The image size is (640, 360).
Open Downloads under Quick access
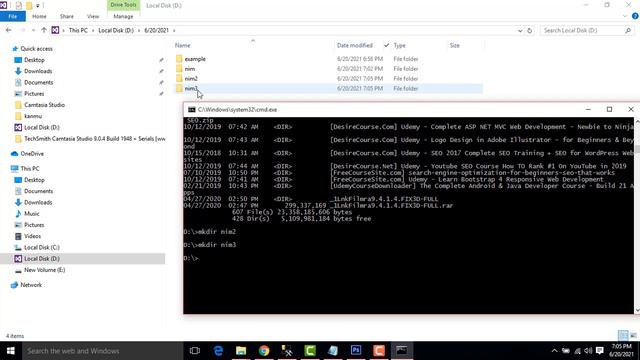pyautogui.click(x=38, y=71)
